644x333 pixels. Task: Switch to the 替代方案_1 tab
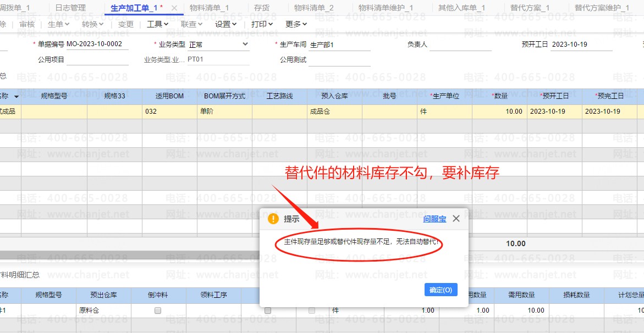(530, 8)
